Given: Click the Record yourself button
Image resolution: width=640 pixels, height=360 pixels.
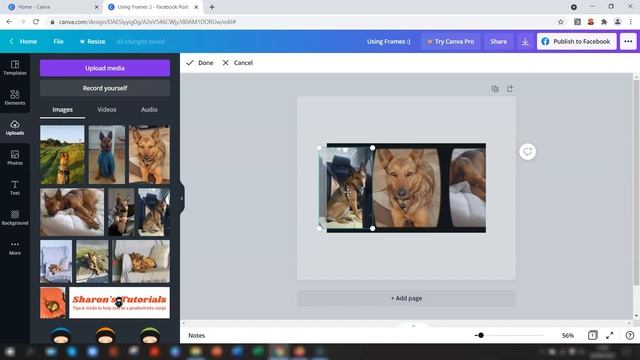Looking at the screenshot, I should coord(105,88).
